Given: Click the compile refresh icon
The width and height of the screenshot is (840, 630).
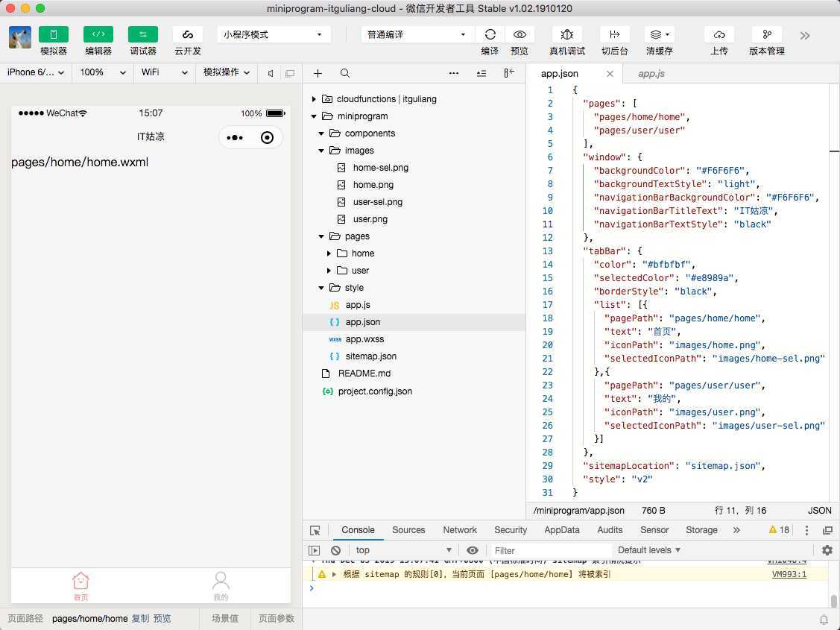Looking at the screenshot, I should 490,34.
